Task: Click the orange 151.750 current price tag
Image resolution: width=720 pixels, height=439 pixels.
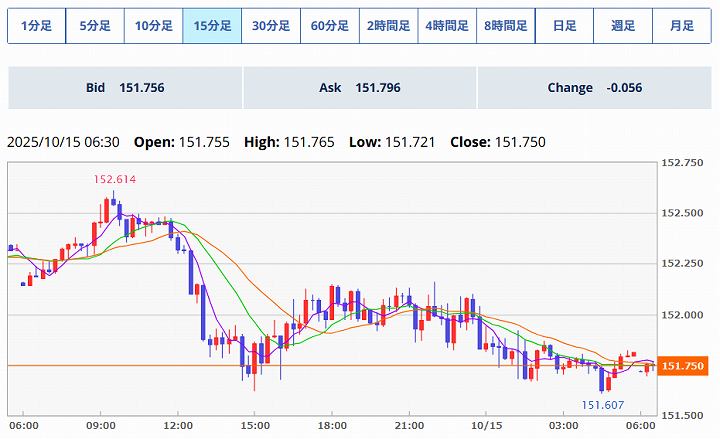Action: tap(685, 366)
